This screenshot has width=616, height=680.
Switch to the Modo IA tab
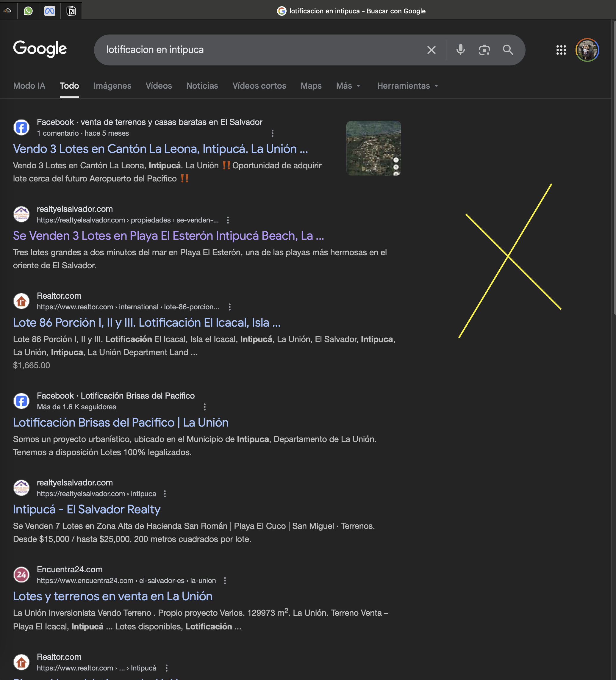29,86
